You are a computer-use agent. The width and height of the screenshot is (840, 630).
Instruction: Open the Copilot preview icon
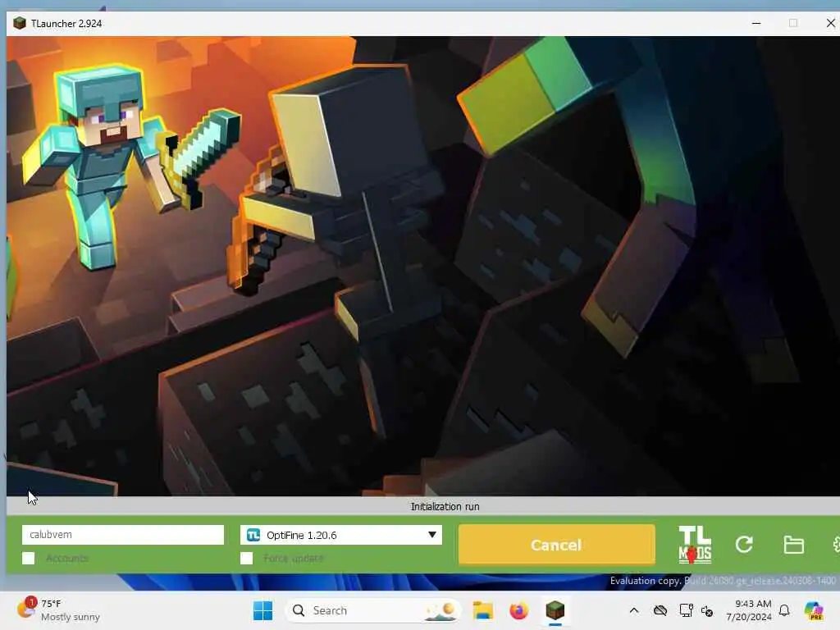click(x=814, y=610)
